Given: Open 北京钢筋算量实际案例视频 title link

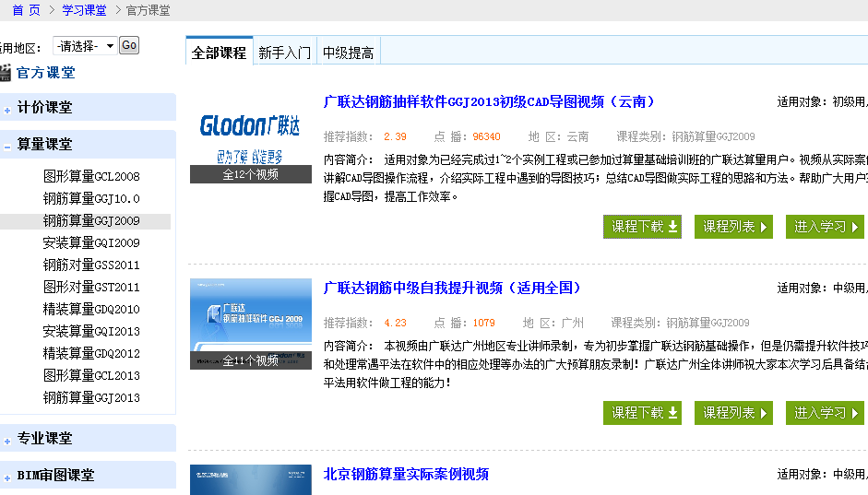Looking at the screenshot, I should coord(406,474).
